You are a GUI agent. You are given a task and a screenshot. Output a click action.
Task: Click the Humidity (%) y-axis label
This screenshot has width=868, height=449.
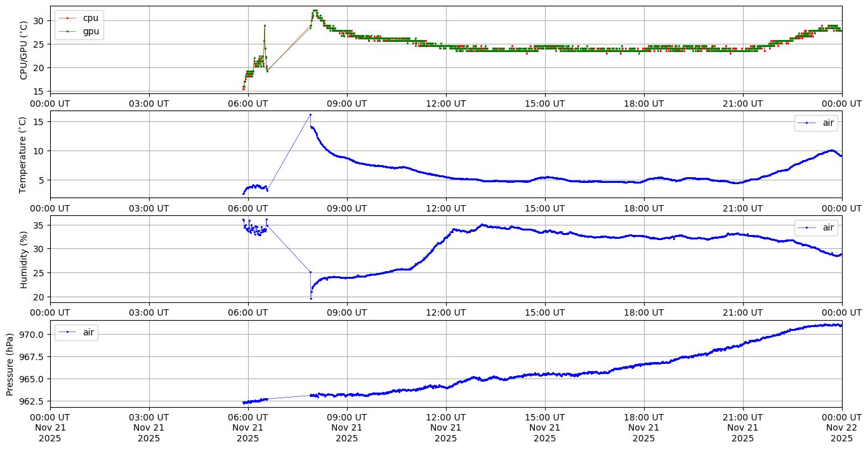coord(24,259)
